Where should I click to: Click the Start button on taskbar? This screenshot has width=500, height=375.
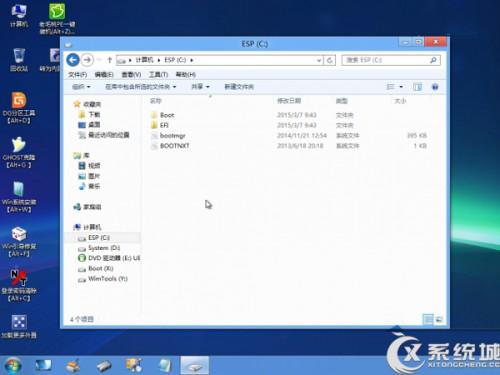pyautogui.click(x=13, y=366)
